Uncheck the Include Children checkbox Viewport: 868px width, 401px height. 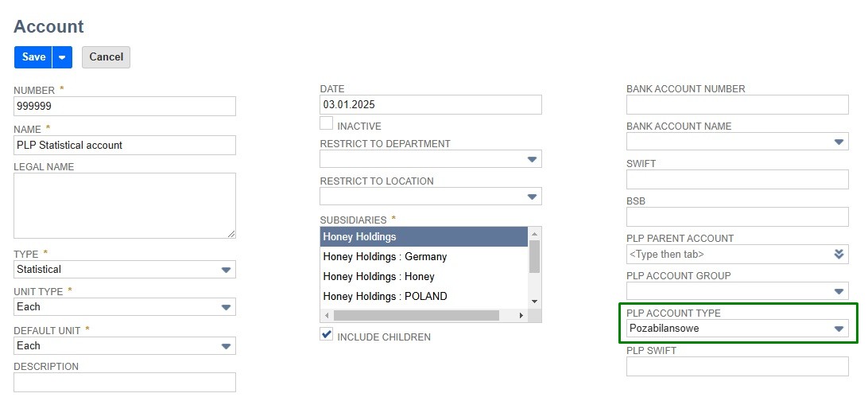pyautogui.click(x=326, y=335)
